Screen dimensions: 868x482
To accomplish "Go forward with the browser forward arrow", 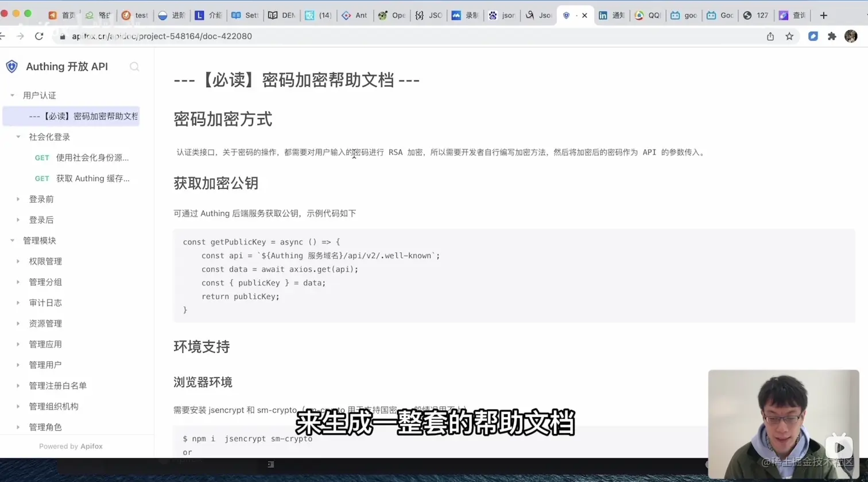I will click(x=20, y=36).
